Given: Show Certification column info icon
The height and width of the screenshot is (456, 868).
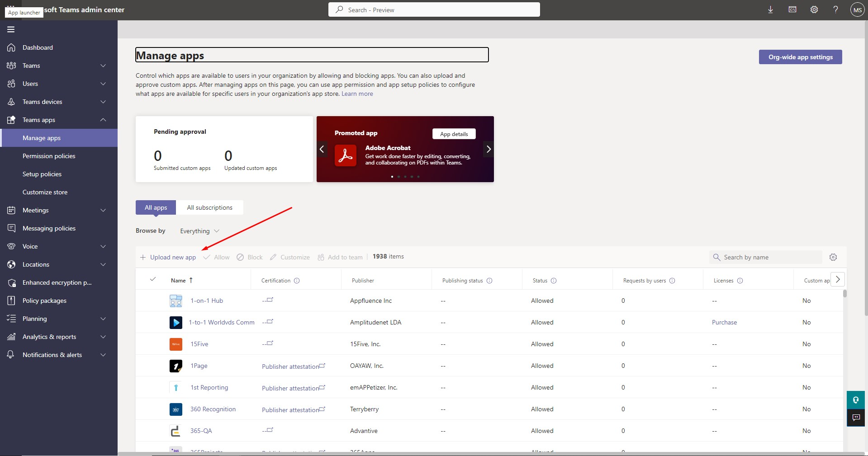Looking at the screenshot, I should [297, 281].
